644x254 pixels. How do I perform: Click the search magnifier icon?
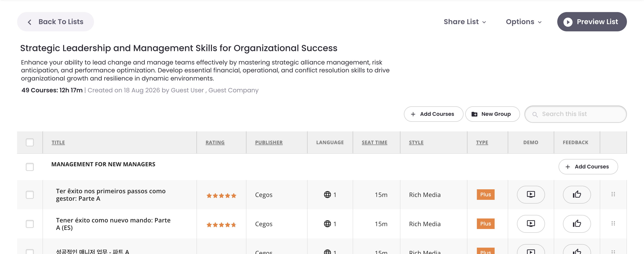535,114
